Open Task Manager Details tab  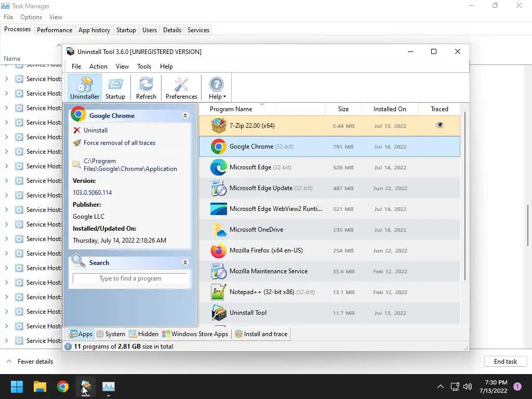click(172, 30)
